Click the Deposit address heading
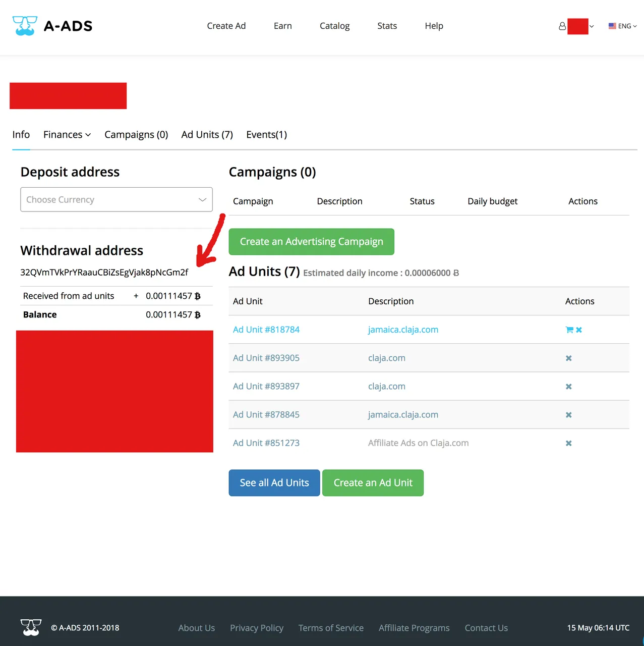 coord(70,172)
